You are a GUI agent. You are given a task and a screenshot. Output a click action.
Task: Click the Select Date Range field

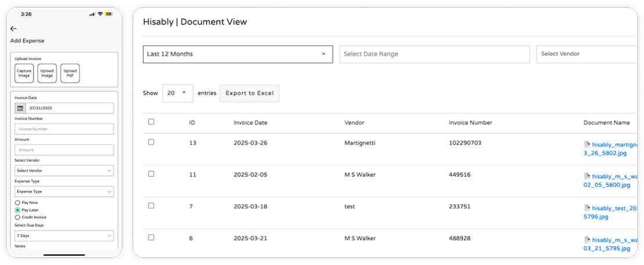(x=435, y=54)
